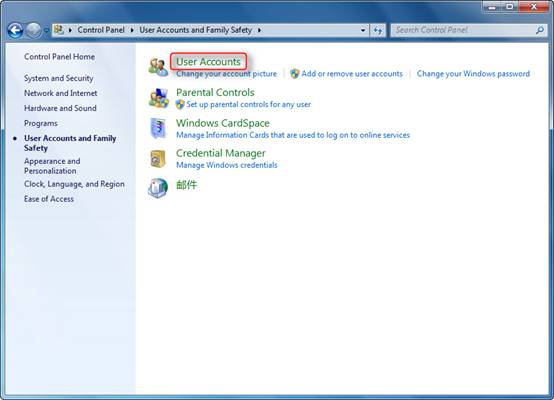This screenshot has height=400, width=554.
Task: Click Manage Windows credentials
Action: click(226, 165)
